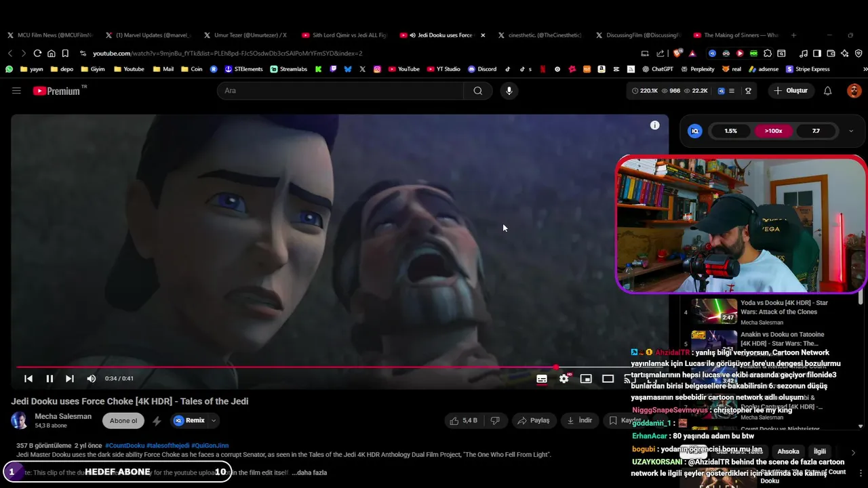Switch to miniplayer mode
Screen dimensions: 868x488
[586, 379]
